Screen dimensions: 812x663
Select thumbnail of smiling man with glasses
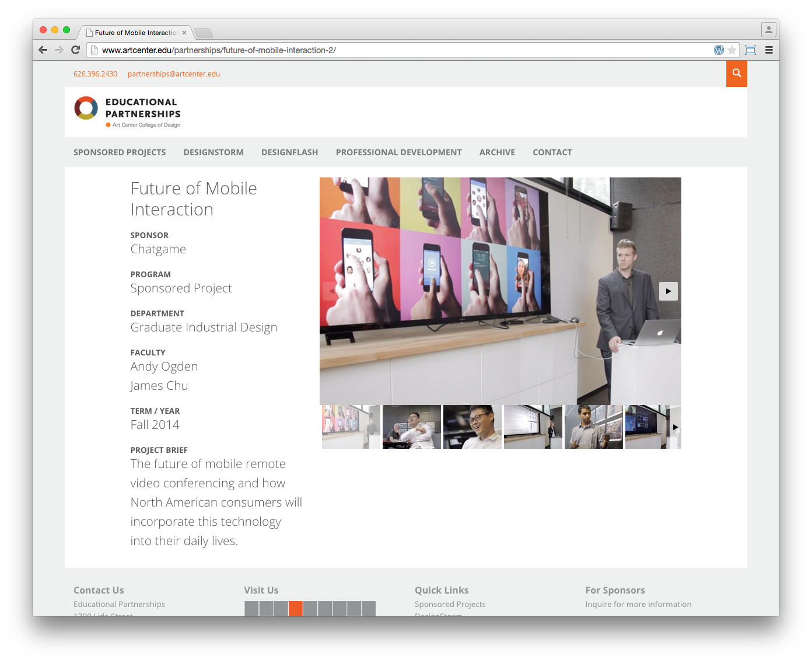[473, 427]
